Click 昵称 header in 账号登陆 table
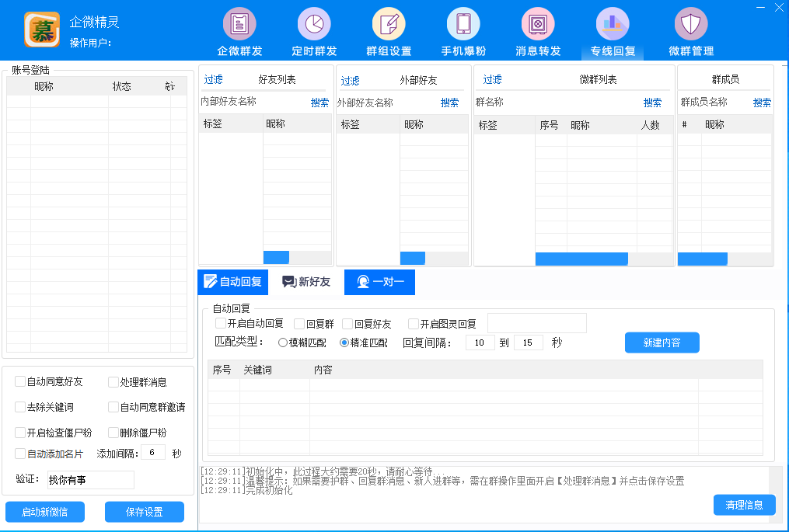Viewport: 789px width, 532px height. pyautogui.click(x=44, y=86)
